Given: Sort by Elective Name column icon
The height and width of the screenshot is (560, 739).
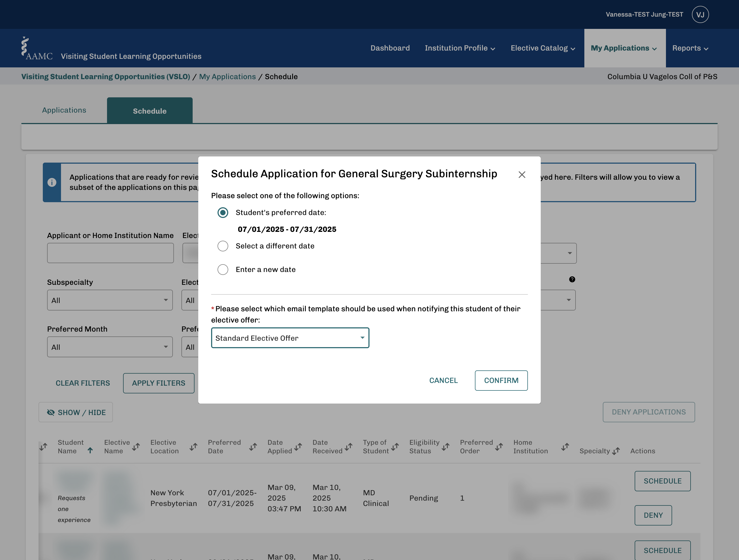Looking at the screenshot, I should 136,447.
